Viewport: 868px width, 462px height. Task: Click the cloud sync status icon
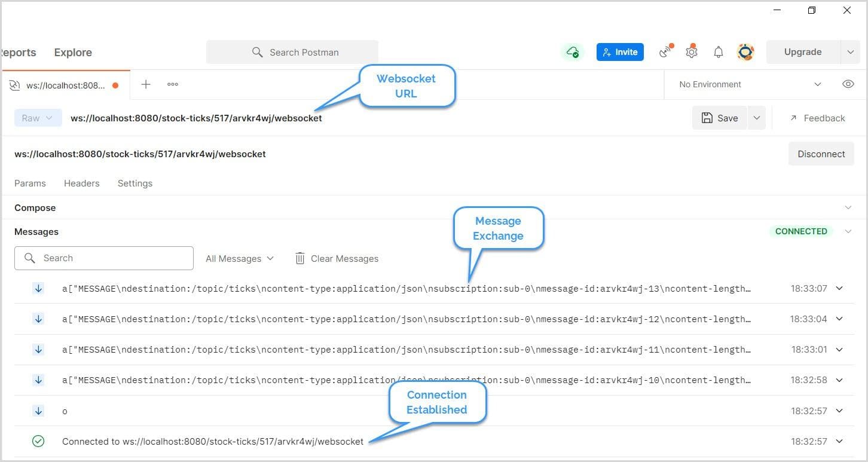point(572,52)
